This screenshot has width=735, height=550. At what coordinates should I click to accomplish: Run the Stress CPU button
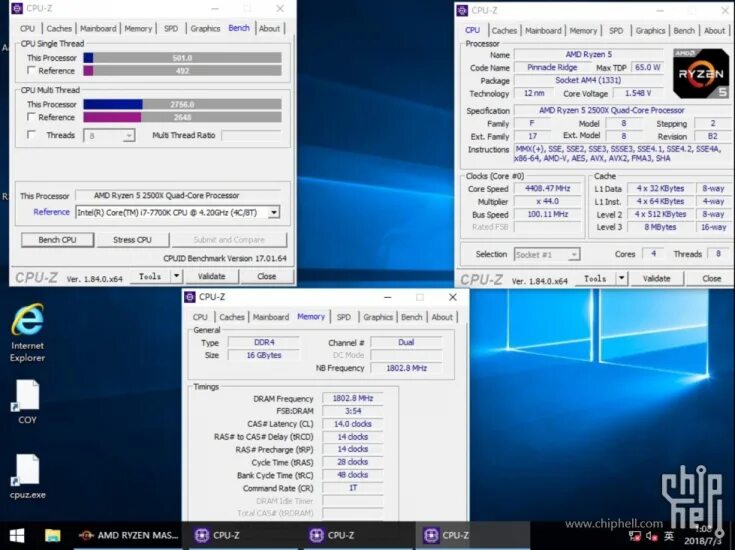tap(132, 240)
